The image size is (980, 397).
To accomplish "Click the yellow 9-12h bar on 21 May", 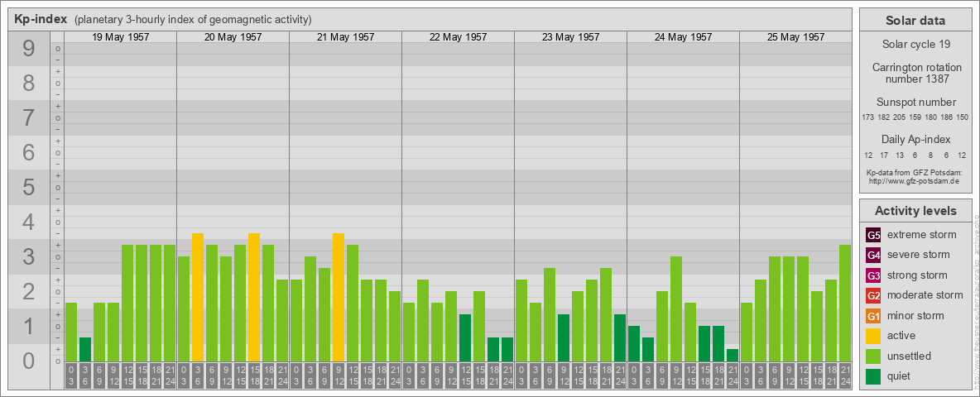I will pyautogui.click(x=339, y=297).
